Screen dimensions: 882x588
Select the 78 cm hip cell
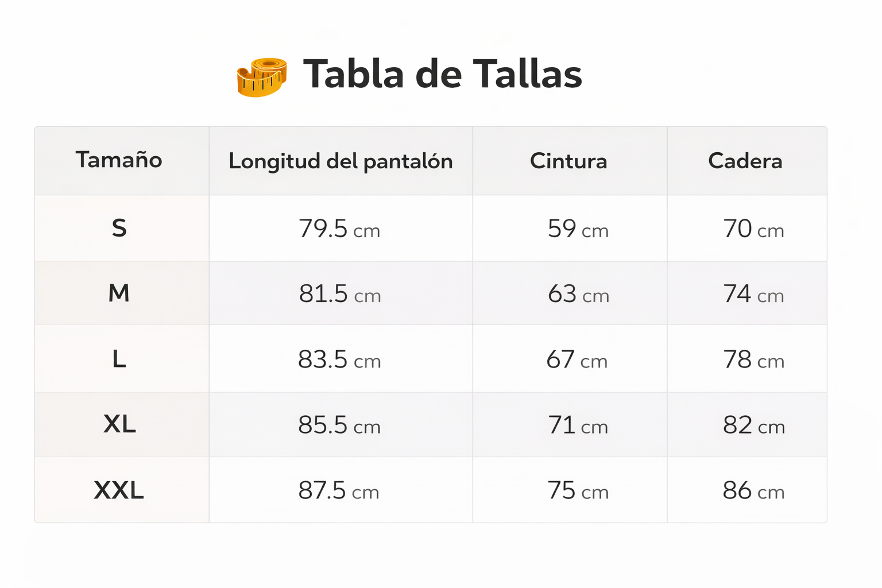tap(753, 360)
